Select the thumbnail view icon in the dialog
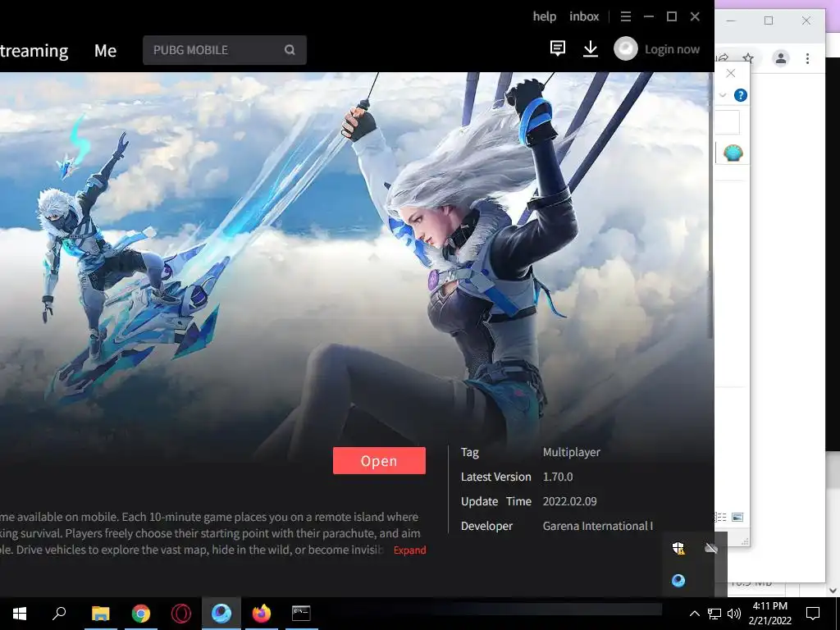The height and width of the screenshot is (630, 840). 737,518
